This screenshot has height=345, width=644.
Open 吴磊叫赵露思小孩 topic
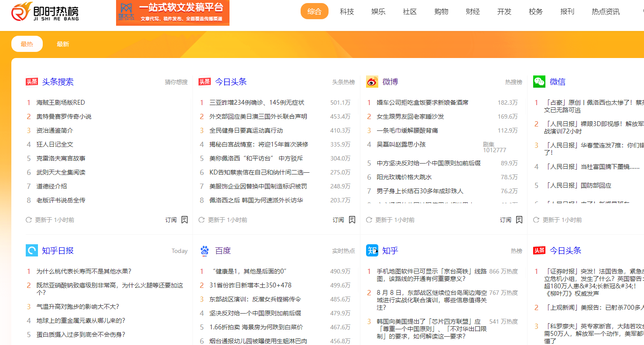click(401, 144)
